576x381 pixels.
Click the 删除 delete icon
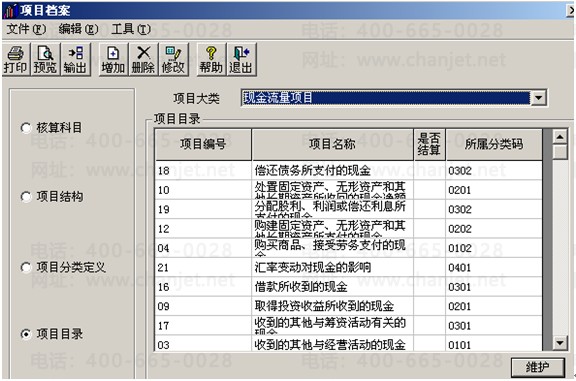pyautogui.click(x=143, y=60)
